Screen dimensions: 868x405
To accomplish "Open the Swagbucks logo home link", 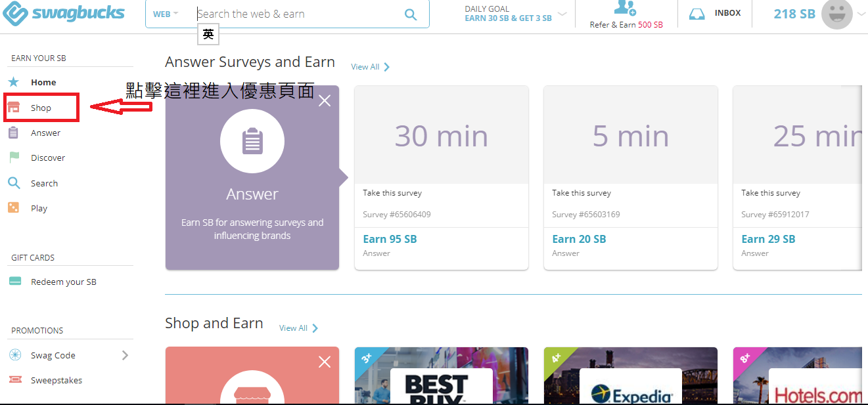I will click(63, 14).
